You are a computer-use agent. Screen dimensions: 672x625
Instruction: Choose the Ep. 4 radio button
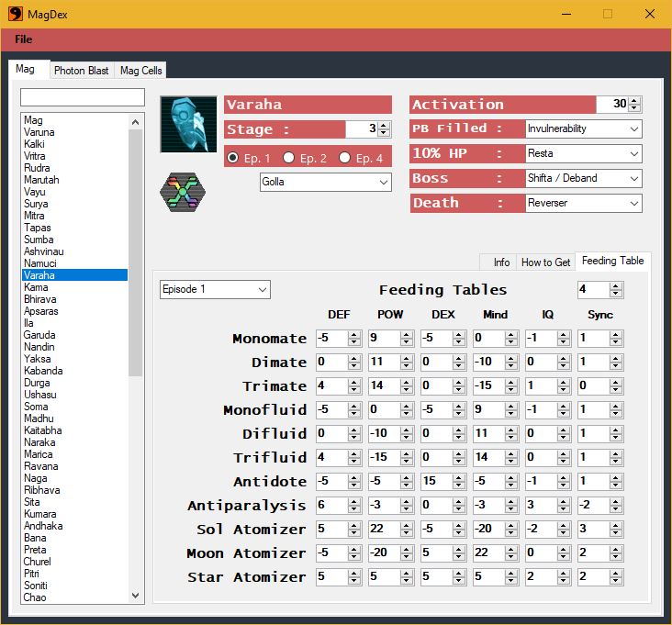[345, 158]
